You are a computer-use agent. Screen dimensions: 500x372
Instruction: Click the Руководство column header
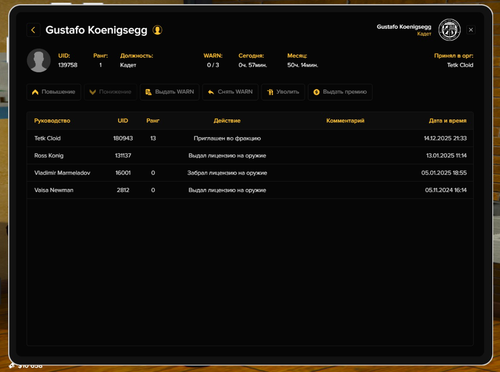pyautogui.click(x=52, y=121)
